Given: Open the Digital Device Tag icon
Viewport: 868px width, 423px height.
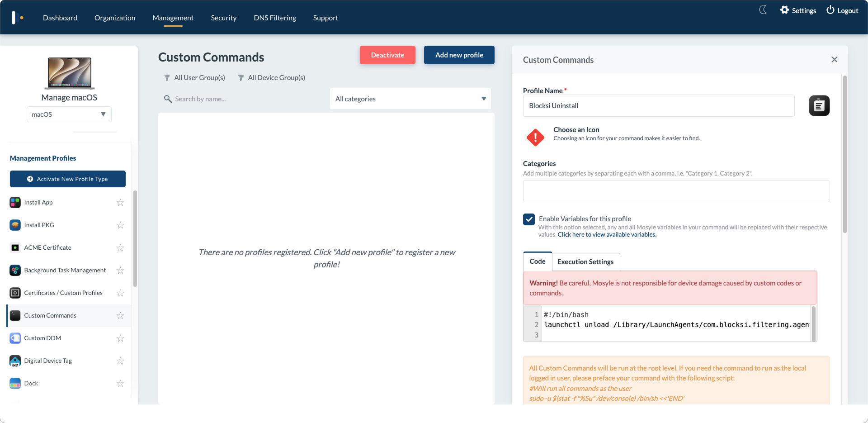Looking at the screenshot, I should [15, 361].
